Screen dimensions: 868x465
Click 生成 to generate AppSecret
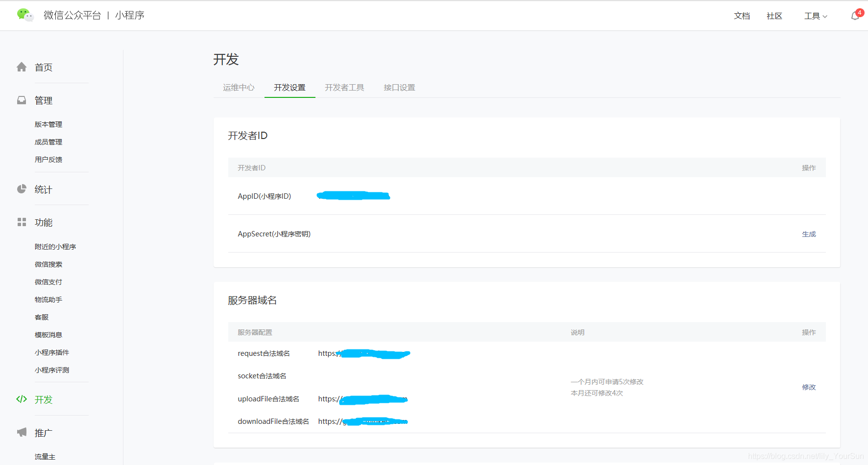point(809,234)
